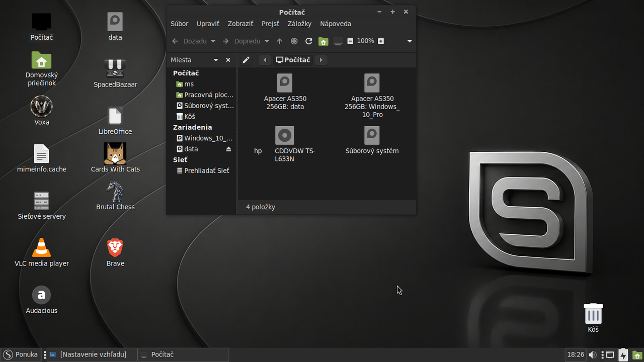Open the Upraviť menu

pos(208,24)
